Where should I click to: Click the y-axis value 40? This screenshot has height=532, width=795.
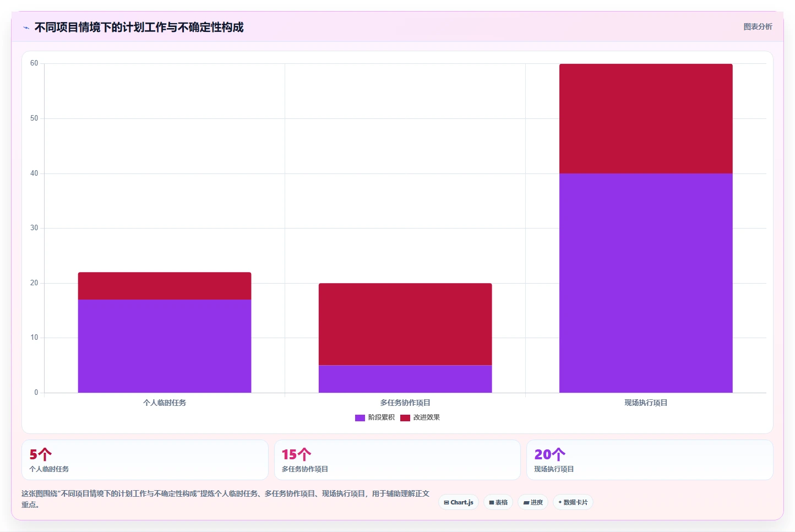coord(34,173)
